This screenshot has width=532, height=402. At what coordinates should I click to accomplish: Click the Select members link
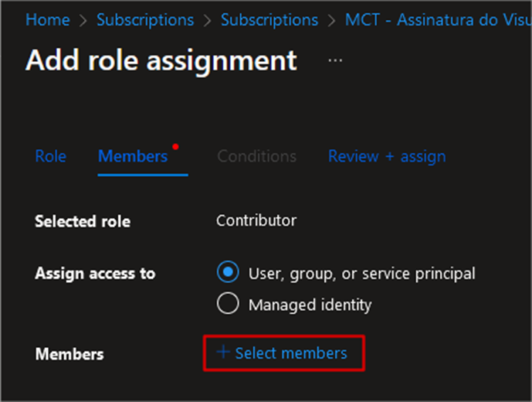[x=291, y=353]
